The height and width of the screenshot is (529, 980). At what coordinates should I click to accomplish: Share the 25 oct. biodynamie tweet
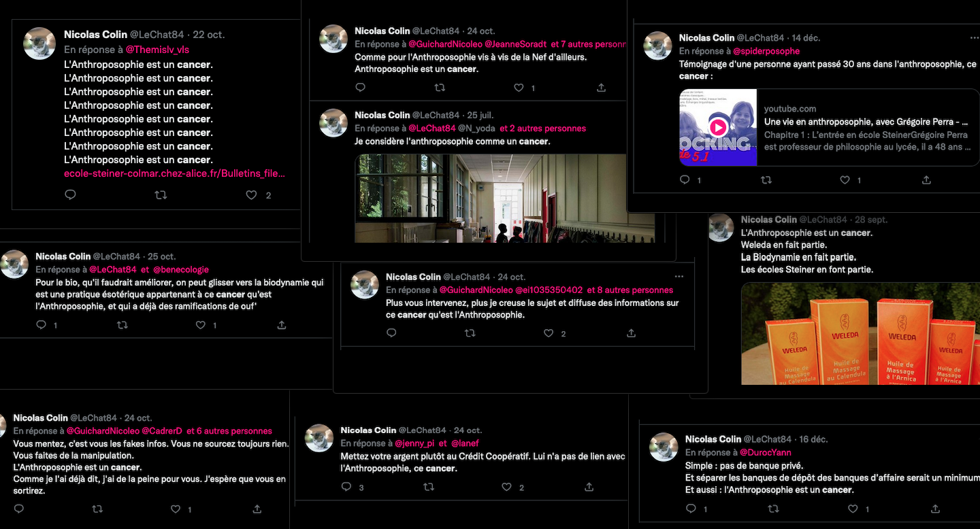281,325
